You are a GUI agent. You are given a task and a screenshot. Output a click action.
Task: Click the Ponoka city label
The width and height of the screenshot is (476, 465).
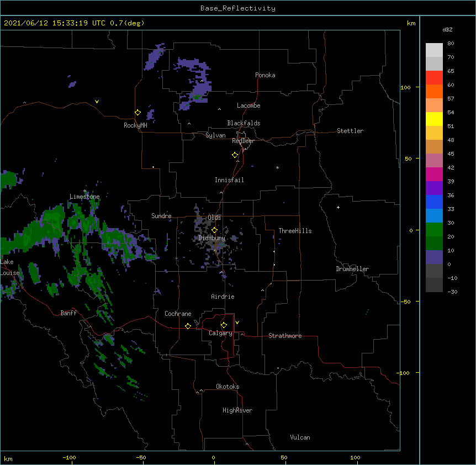pyautogui.click(x=265, y=75)
